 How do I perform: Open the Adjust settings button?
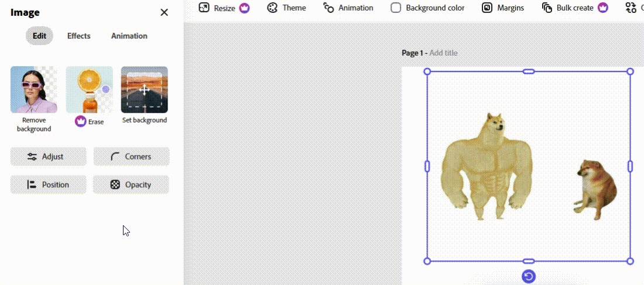pos(49,157)
